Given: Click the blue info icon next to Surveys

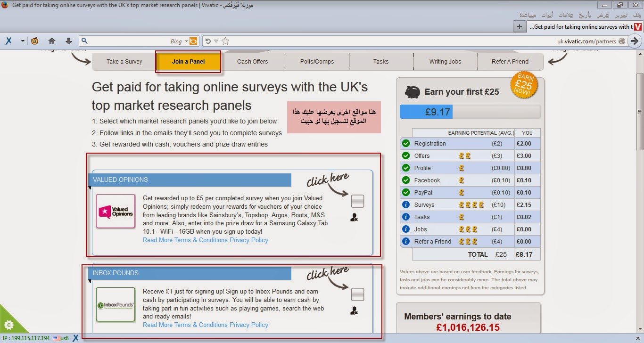Looking at the screenshot, I should (x=405, y=204).
